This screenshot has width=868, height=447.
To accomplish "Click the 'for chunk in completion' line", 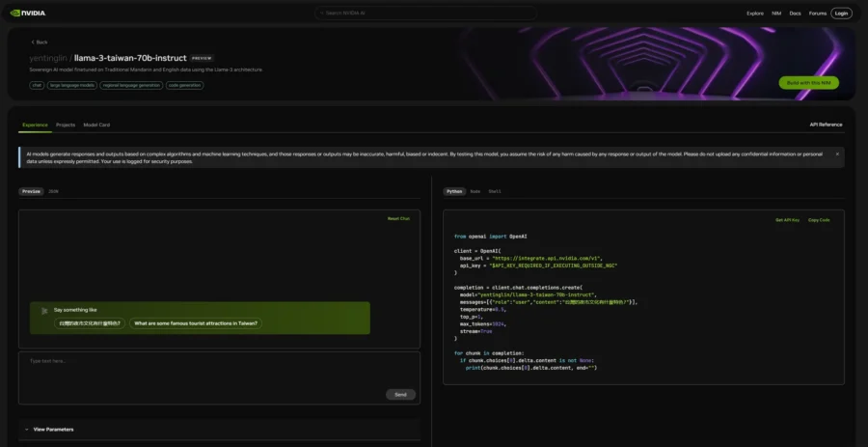I will click(x=489, y=353).
